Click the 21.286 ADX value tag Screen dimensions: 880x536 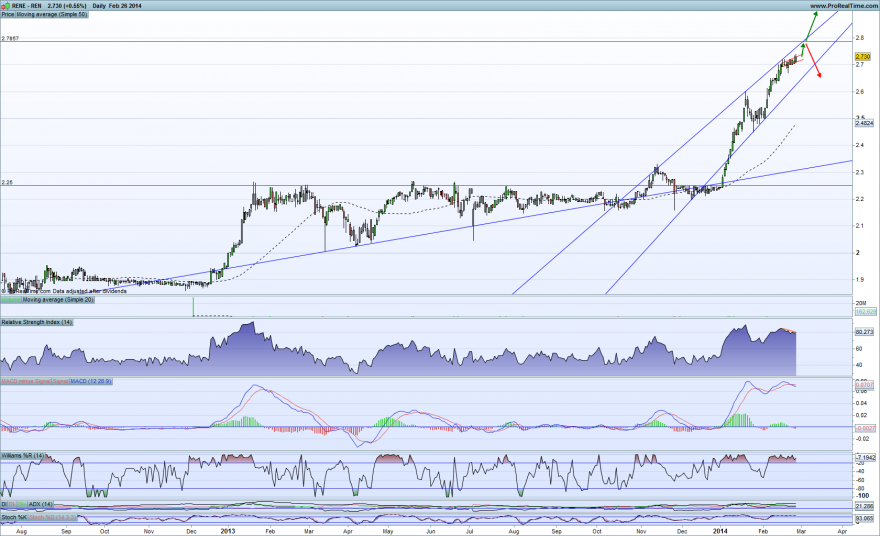(x=864, y=506)
